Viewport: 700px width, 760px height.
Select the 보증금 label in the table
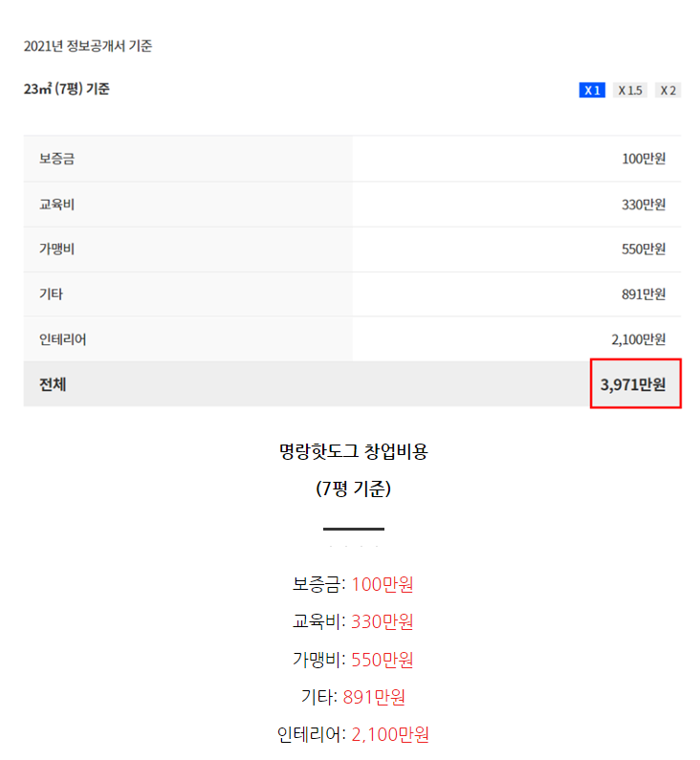[x=56, y=159]
